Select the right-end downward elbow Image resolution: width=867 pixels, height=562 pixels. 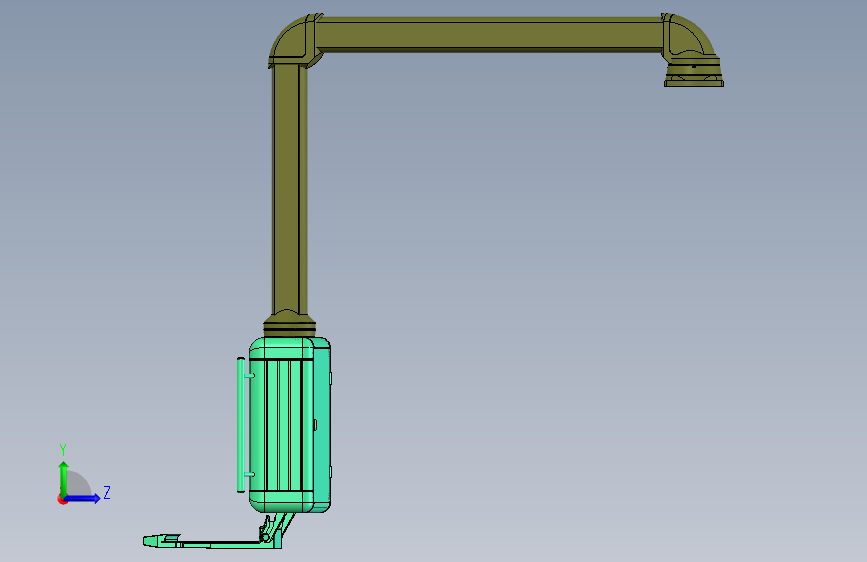click(x=688, y=37)
